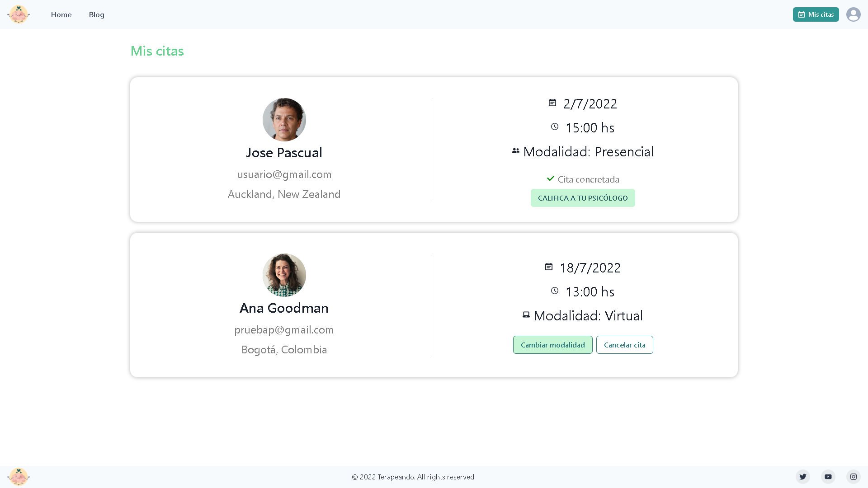Click Cancelar cita for the virtual appointment
Image resolution: width=868 pixels, height=488 pixels.
point(624,344)
